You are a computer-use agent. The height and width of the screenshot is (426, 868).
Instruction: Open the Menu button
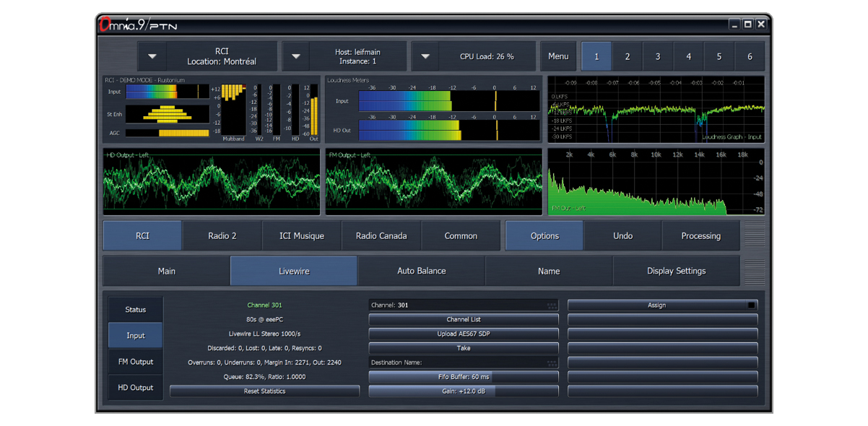(x=558, y=56)
